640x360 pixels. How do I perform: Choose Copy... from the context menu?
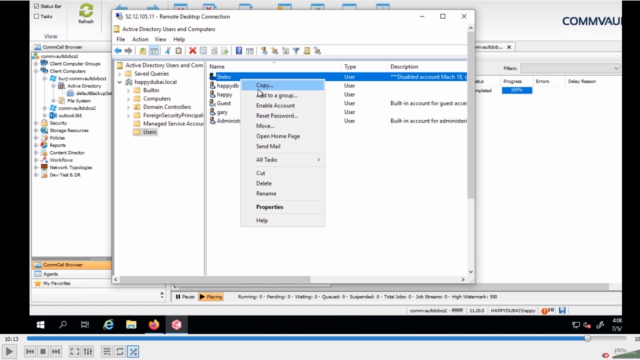coord(282,85)
